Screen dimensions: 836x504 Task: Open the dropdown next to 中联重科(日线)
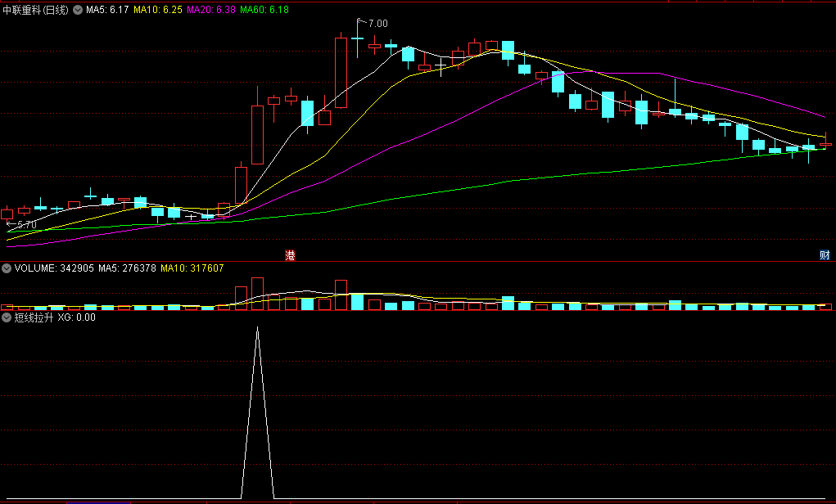pyautogui.click(x=78, y=10)
